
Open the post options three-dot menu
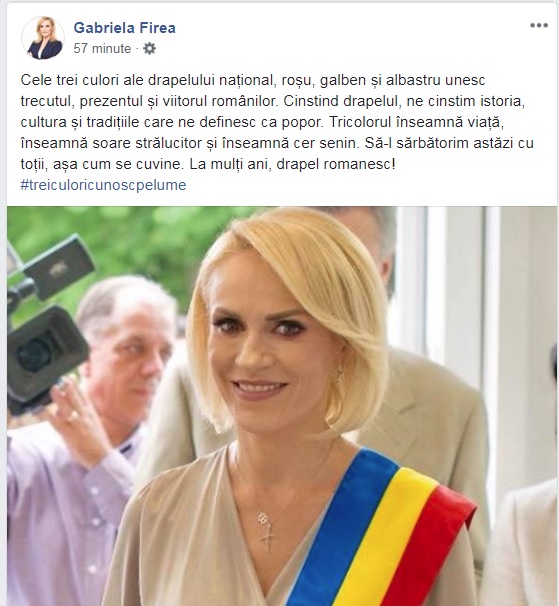(x=539, y=26)
